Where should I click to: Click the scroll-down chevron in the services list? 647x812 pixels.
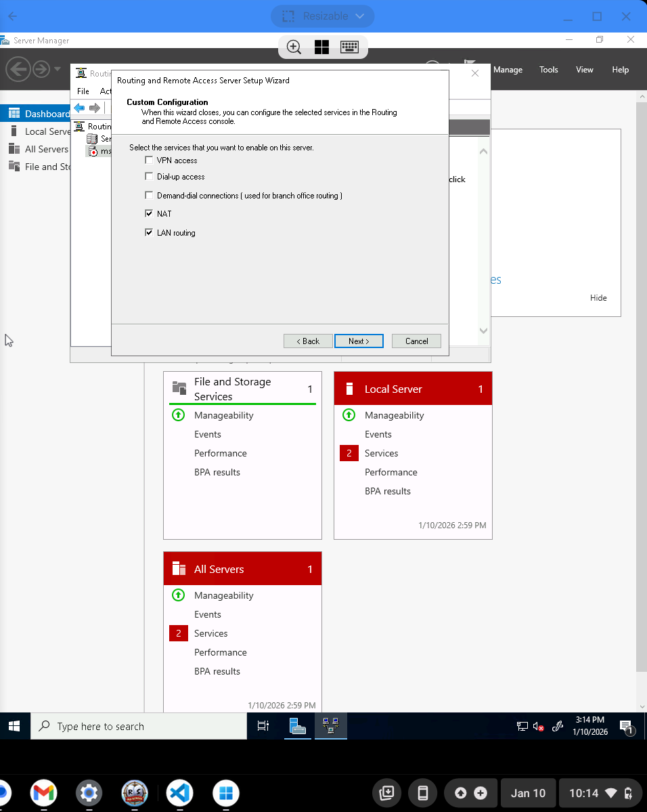tap(483, 330)
